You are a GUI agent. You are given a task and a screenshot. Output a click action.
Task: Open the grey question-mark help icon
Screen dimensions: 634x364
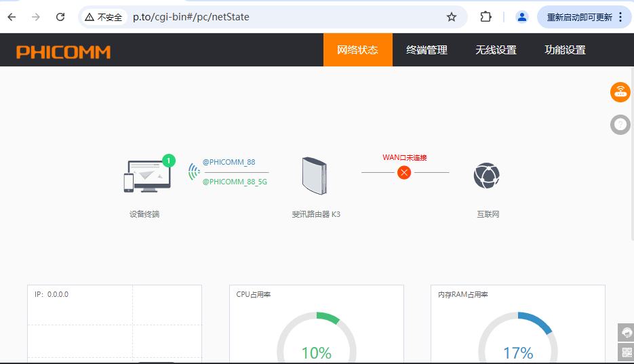tap(620, 125)
